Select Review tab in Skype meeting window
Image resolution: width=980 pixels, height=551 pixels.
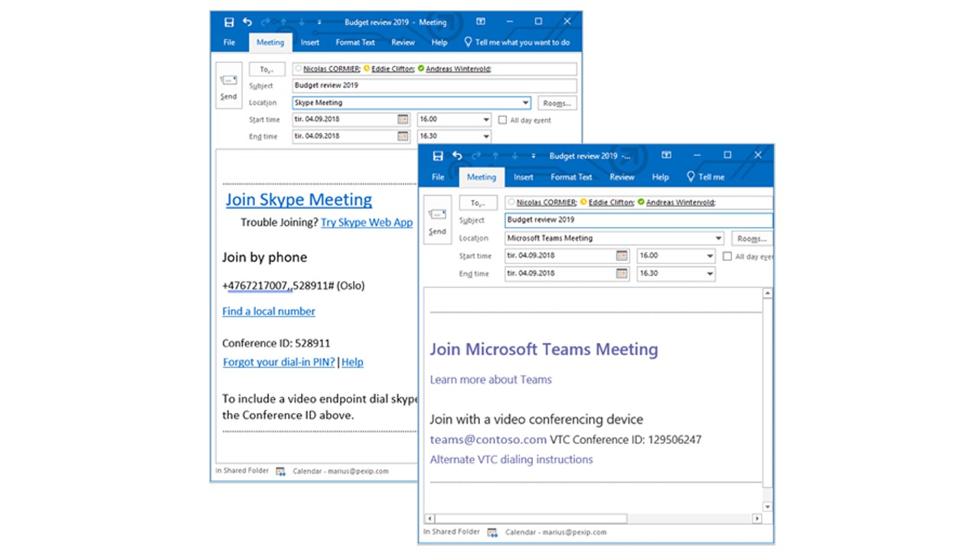[x=403, y=43]
